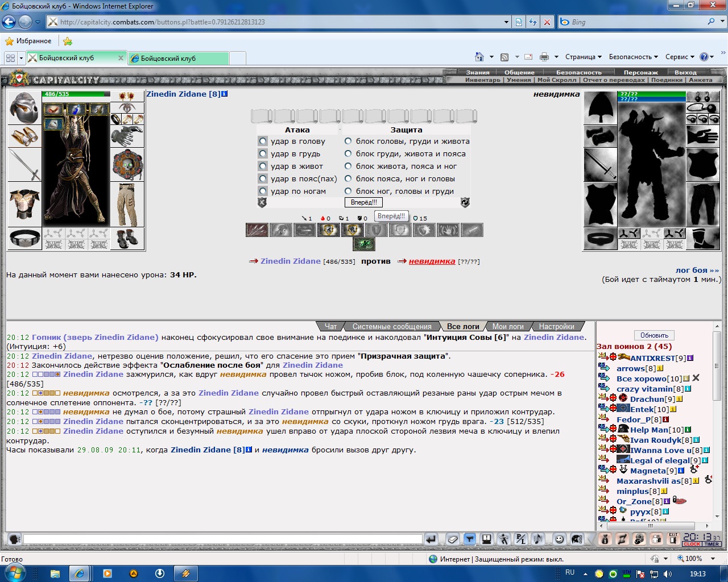Open the Знания menu
This screenshot has height=582, width=728.
tap(478, 72)
